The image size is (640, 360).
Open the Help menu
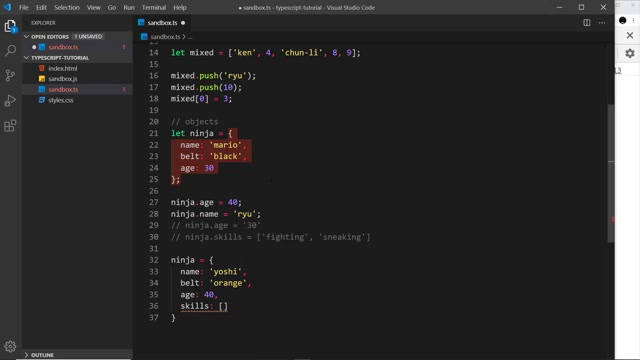click(180, 7)
